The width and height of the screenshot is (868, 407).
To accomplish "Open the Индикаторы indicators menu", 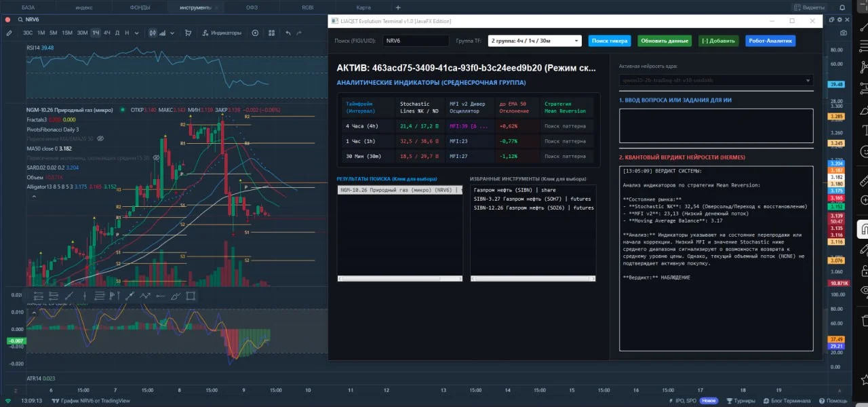I will pos(222,33).
